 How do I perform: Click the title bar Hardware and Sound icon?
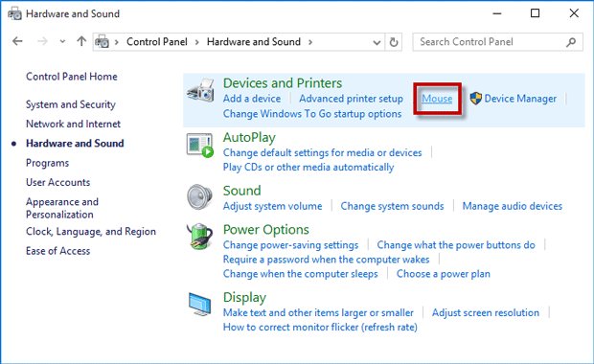[x=14, y=13]
